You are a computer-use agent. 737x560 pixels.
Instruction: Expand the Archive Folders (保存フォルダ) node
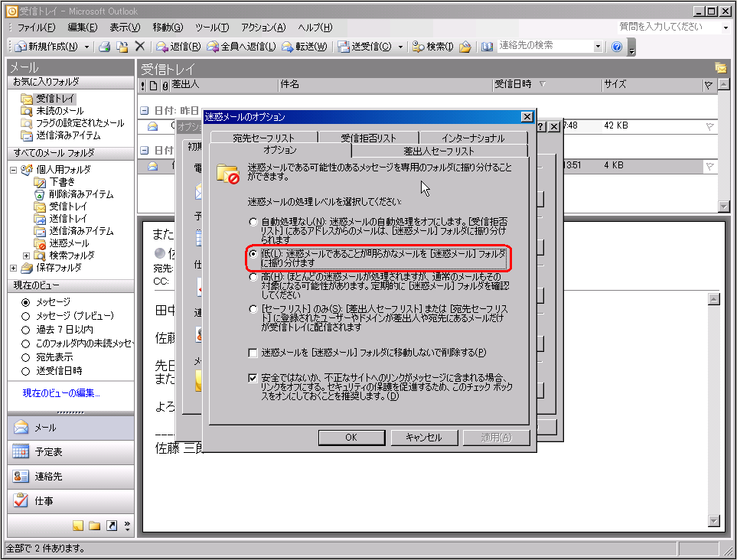13,268
